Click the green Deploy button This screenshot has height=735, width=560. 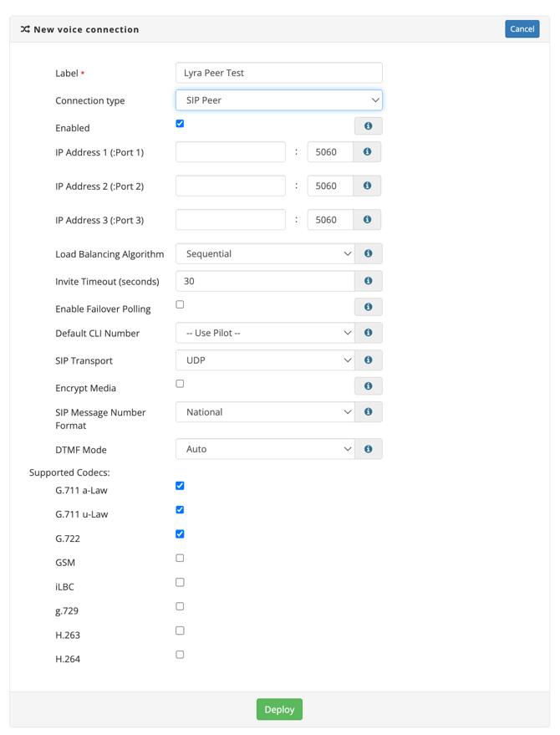pyautogui.click(x=279, y=709)
